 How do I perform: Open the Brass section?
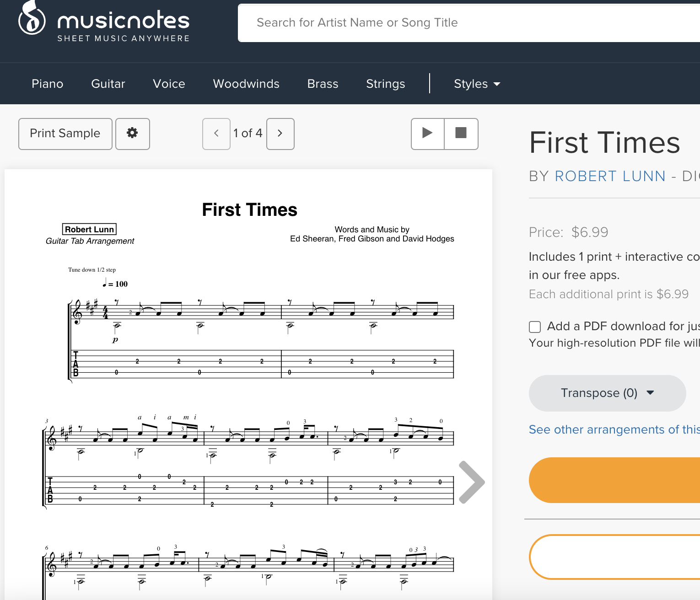pyautogui.click(x=323, y=84)
